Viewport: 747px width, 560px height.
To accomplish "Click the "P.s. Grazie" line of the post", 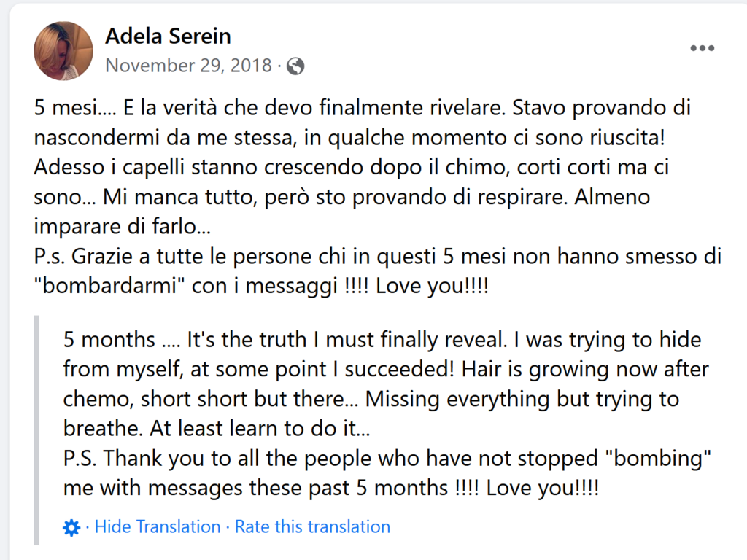I will pyautogui.click(x=377, y=257).
